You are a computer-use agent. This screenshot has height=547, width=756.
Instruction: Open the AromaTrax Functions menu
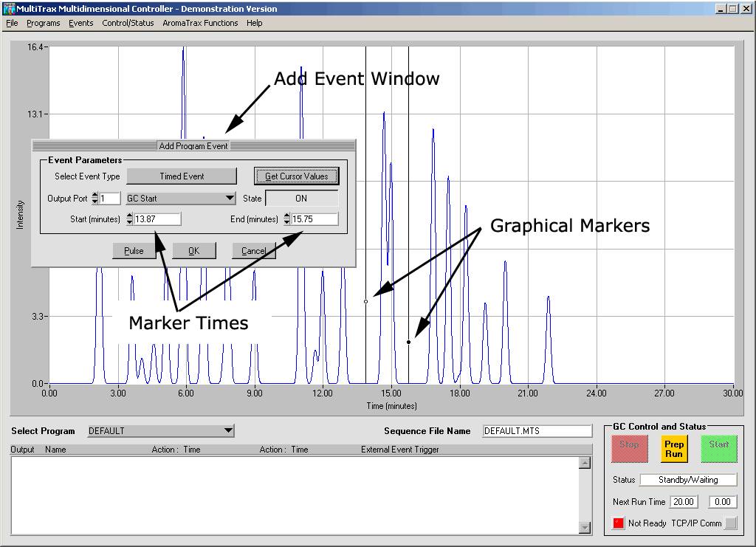200,23
